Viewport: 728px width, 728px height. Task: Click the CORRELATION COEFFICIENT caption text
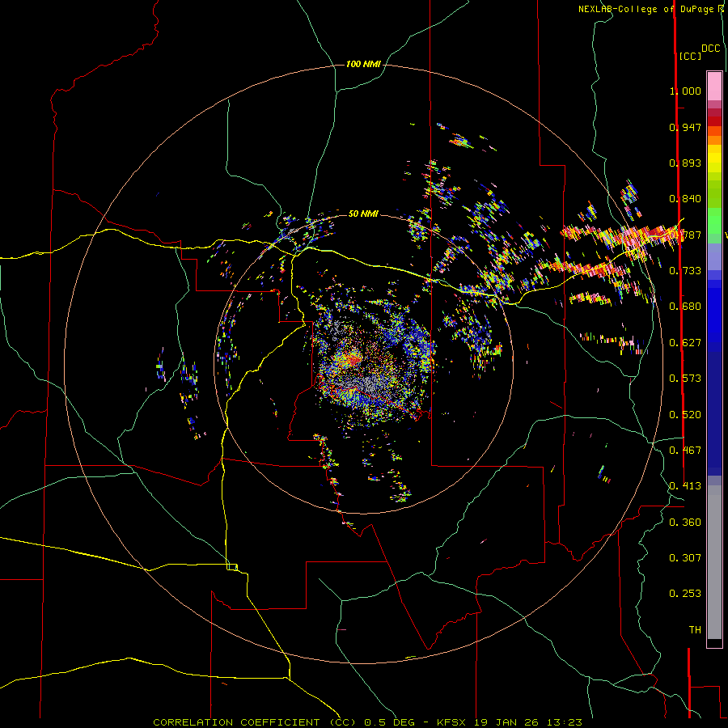pos(236,722)
